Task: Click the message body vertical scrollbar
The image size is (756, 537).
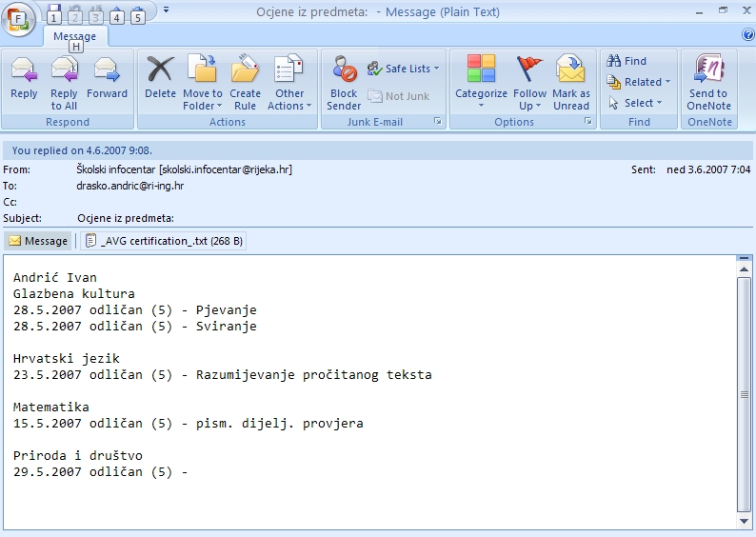Action: pyautogui.click(x=745, y=395)
